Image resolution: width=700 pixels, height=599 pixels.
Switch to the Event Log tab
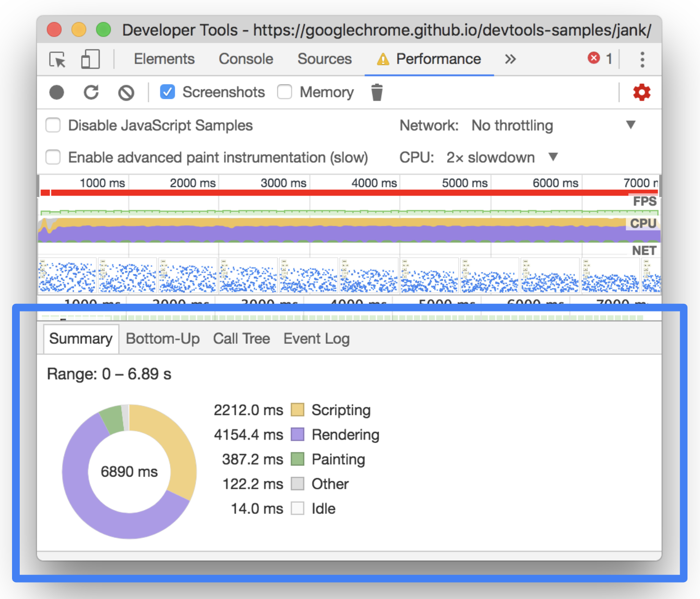click(x=317, y=339)
